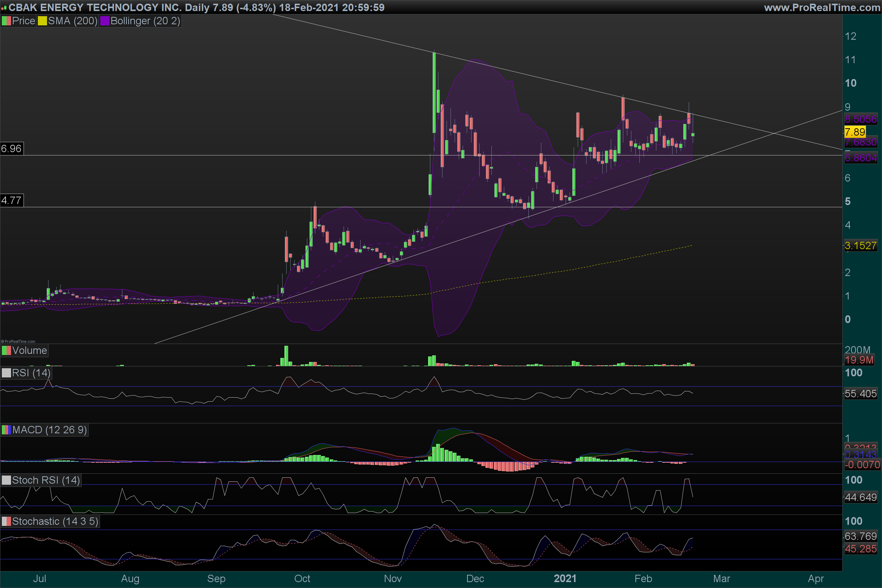Screen dimensions: 882x588
Task: Open the www.ProRealTime.com link at top right
Action: click(x=822, y=7)
